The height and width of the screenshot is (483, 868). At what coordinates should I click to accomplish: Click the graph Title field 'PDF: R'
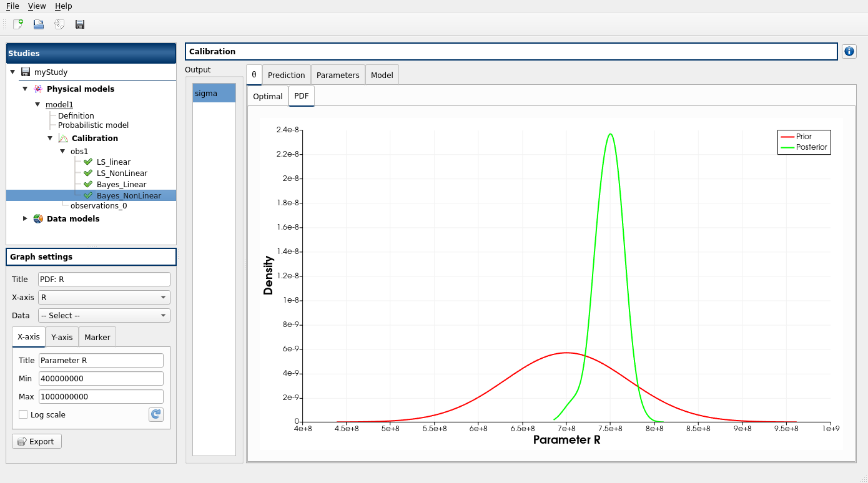click(x=104, y=279)
